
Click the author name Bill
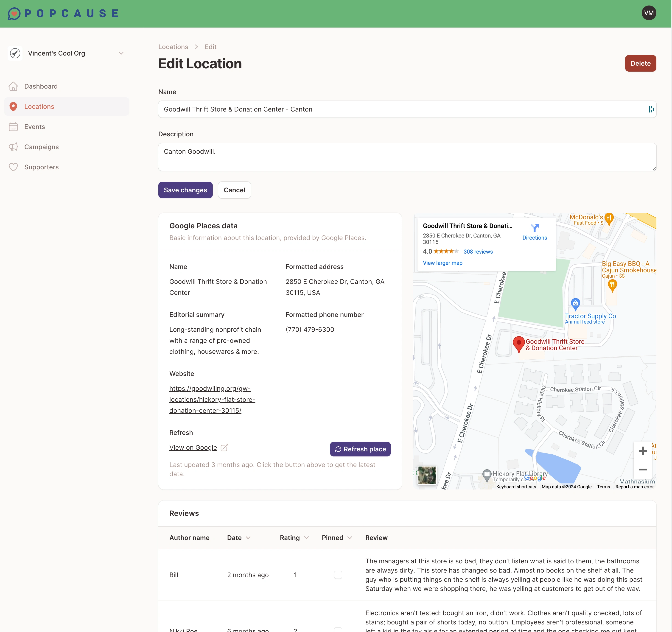coord(174,575)
